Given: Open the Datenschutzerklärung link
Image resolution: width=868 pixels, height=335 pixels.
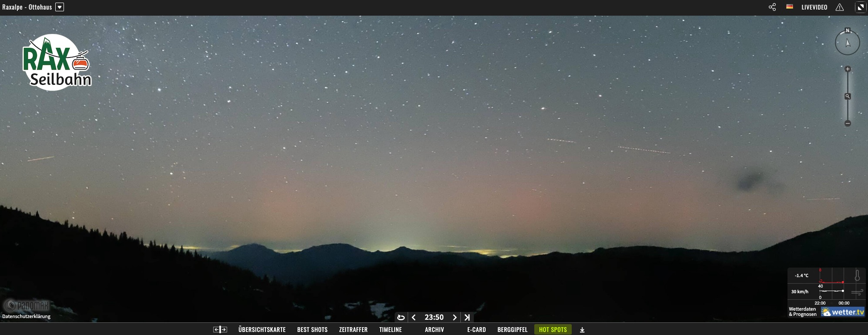Looking at the screenshot, I should (x=27, y=316).
